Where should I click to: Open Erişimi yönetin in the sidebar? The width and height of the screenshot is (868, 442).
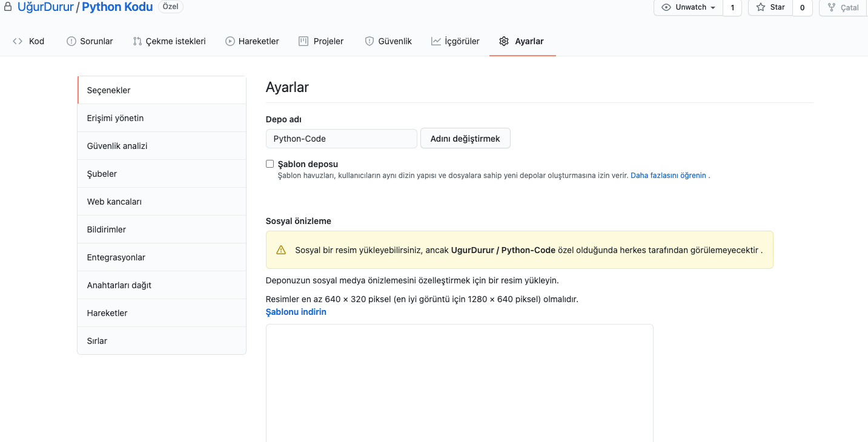(x=115, y=118)
